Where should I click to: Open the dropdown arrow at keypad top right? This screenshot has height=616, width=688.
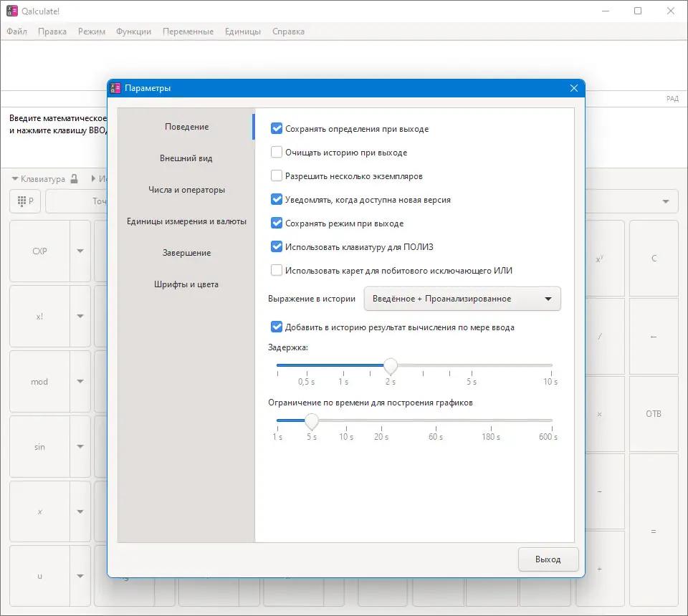tap(666, 201)
